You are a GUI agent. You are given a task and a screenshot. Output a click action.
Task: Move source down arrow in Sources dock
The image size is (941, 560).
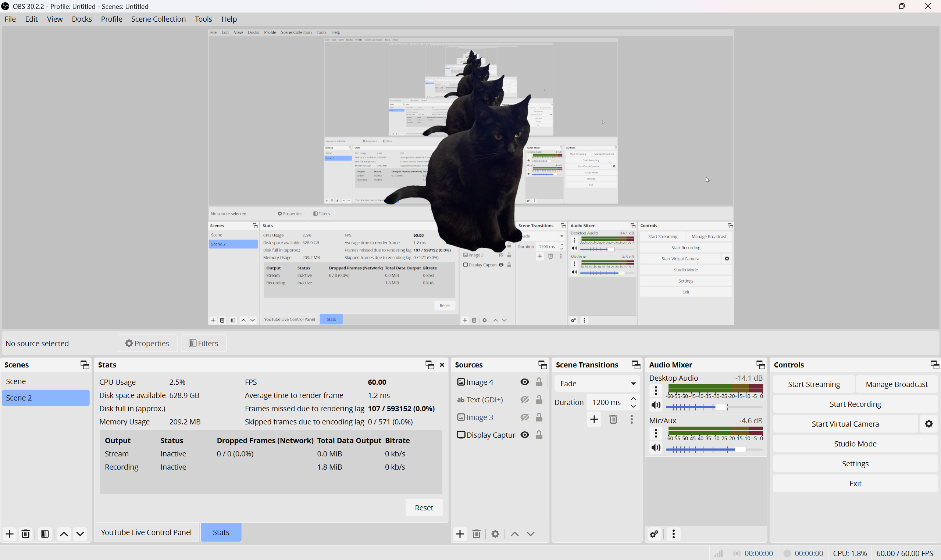tap(531, 534)
